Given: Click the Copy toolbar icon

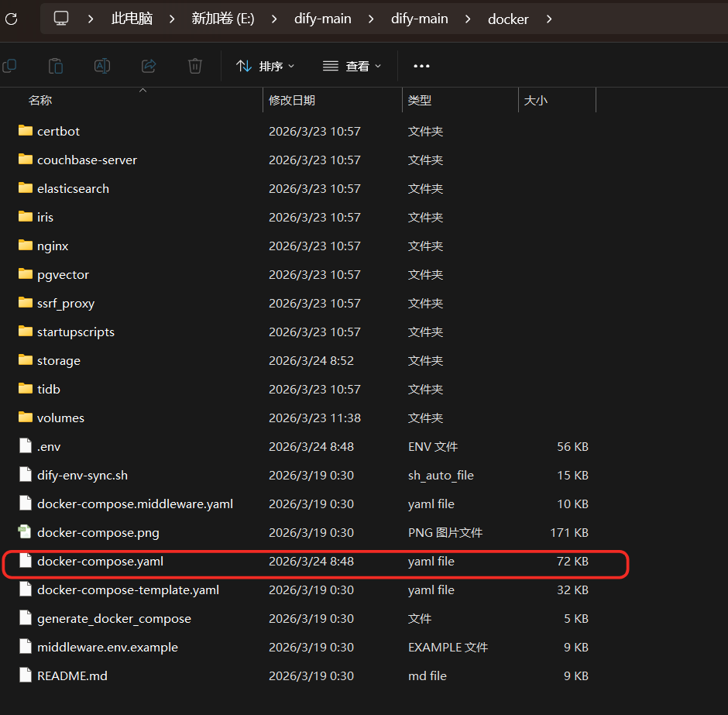Looking at the screenshot, I should 9,66.
